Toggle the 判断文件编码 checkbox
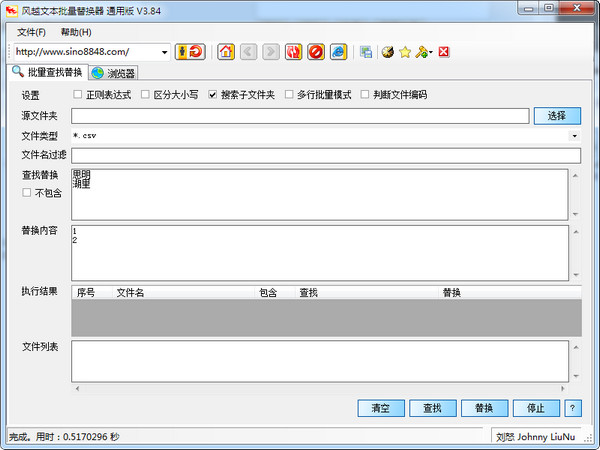This screenshot has width=600, height=450. pos(365,94)
